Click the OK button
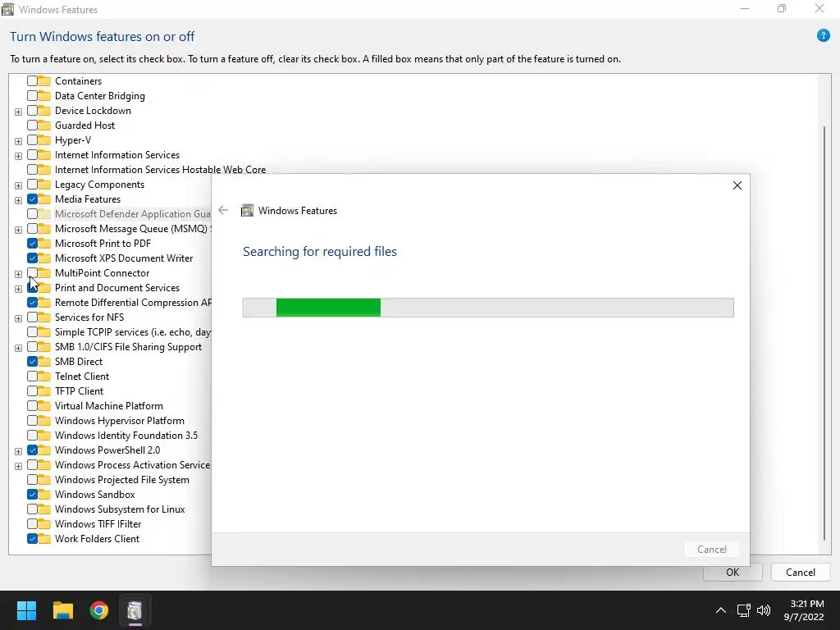Image resolution: width=840 pixels, height=630 pixels. (733, 572)
